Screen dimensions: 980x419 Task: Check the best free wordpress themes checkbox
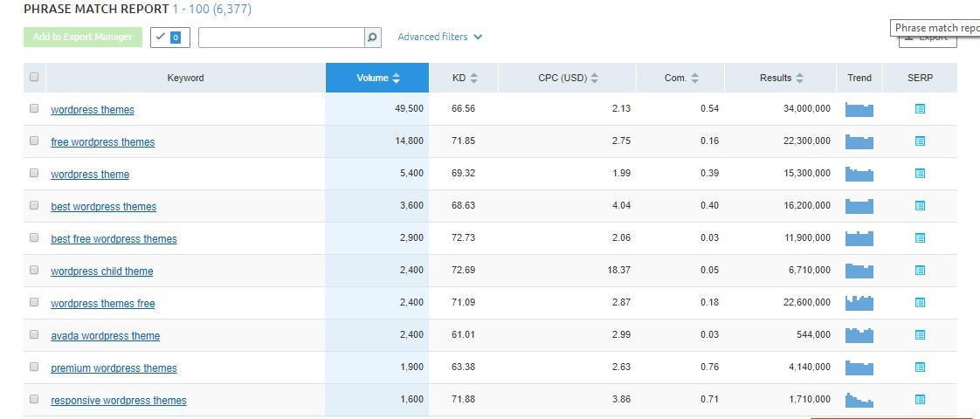pyautogui.click(x=34, y=237)
